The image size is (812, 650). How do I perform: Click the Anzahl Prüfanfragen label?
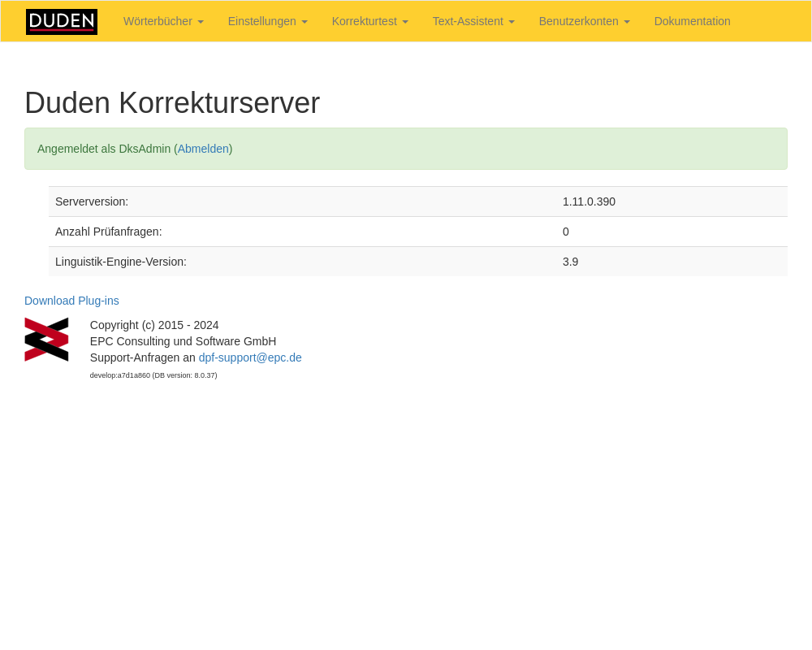coord(109,232)
